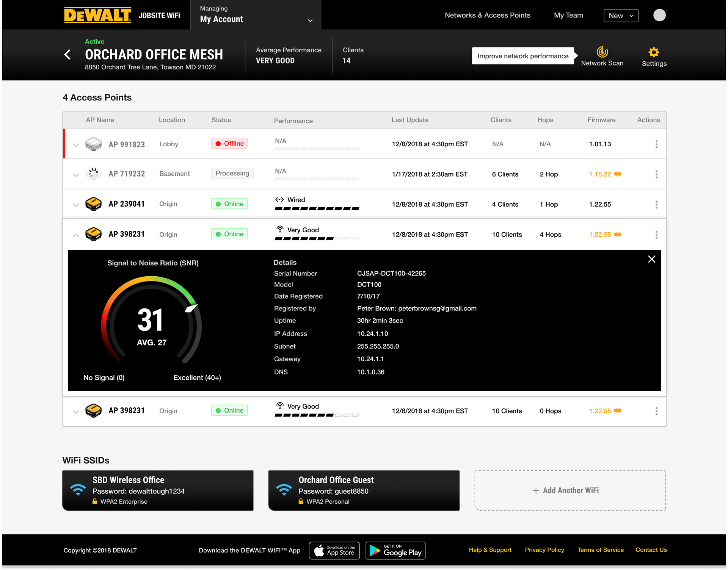Open the New dropdown button
This screenshot has height=570, width=728.
pyautogui.click(x=621, y=16)
